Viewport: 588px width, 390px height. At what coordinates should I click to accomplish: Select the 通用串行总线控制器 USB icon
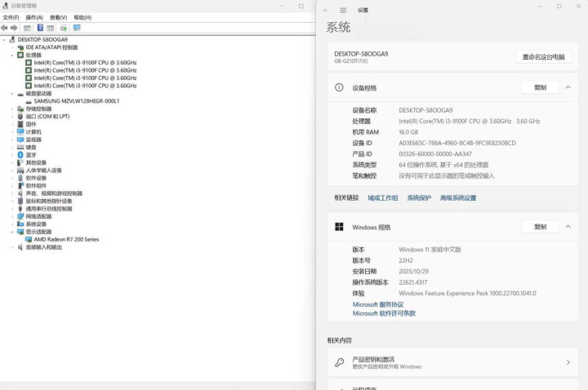click(x=20, y=209)
